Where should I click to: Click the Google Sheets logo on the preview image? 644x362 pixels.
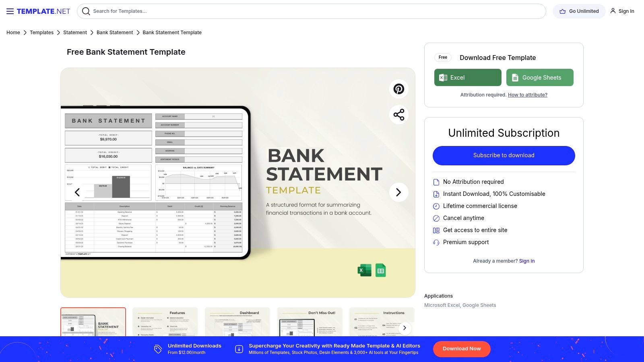pyautogui.click(x=381, y=270)
